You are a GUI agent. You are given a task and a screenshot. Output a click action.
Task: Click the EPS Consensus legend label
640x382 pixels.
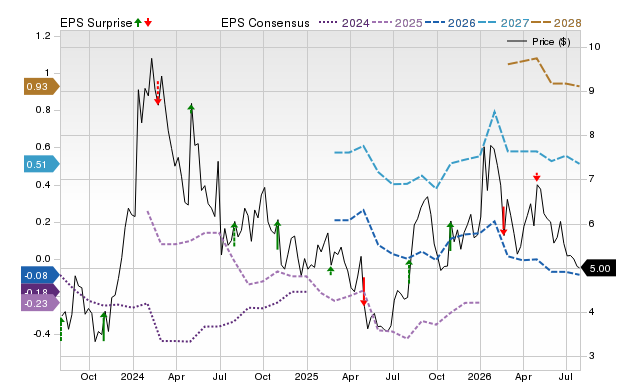click(265, 23)
